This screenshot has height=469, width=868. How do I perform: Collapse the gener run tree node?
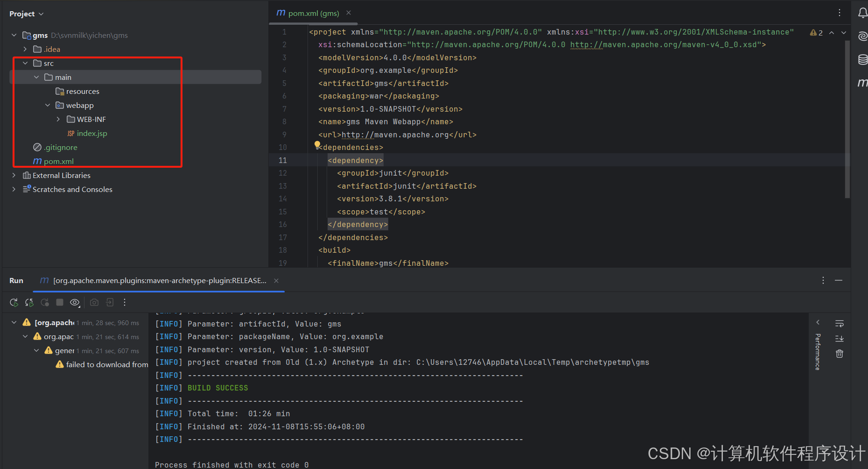coord(36,350)
